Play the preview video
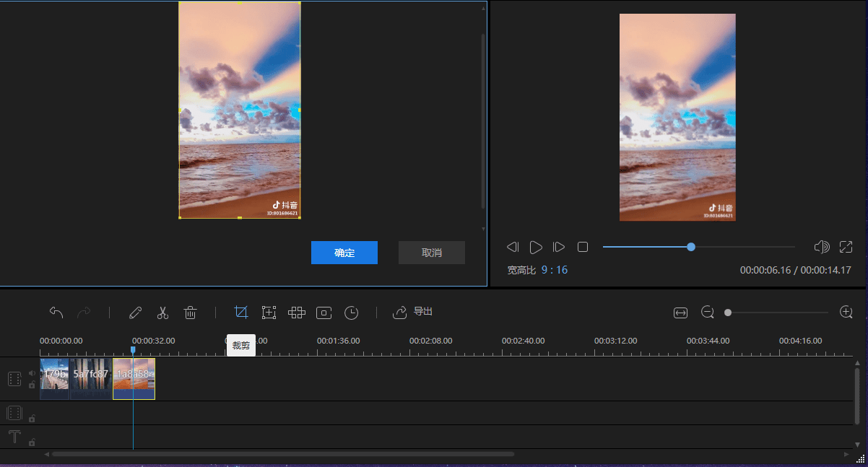 click(x=536, y=248)
